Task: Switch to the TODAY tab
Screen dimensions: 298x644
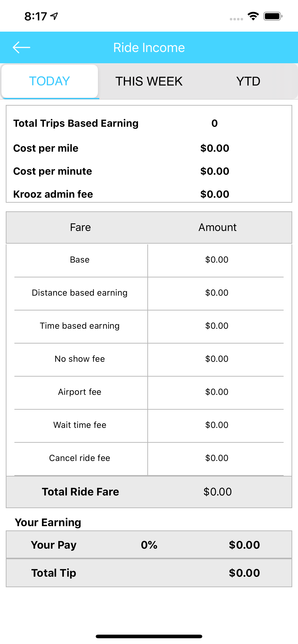Action: click(x=50, y=81)
